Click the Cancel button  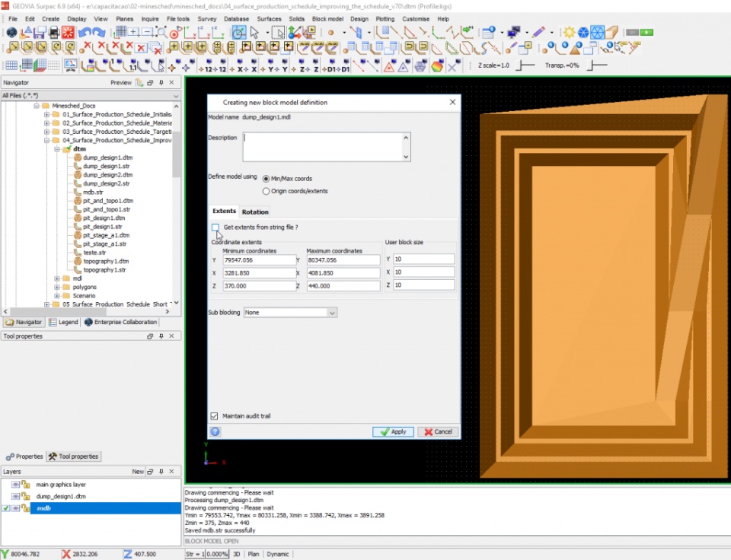[x=438, y=431]
